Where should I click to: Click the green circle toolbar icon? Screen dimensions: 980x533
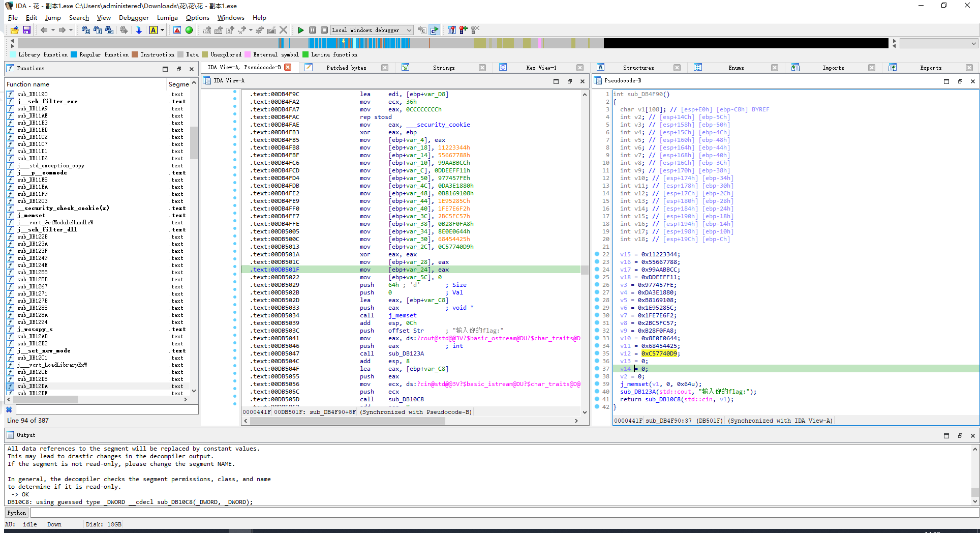click(x=189, y=30)
